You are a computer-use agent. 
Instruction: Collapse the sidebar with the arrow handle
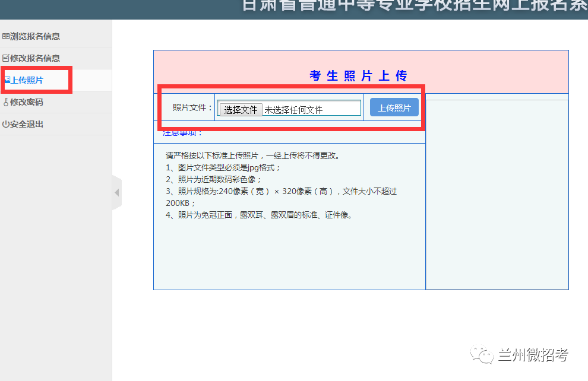point(116,193)
